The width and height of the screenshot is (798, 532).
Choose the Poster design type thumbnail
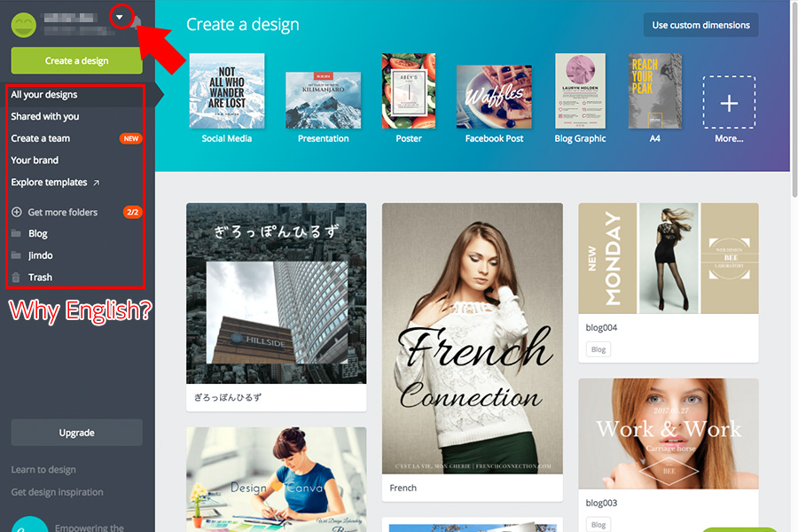coord(409,91)
